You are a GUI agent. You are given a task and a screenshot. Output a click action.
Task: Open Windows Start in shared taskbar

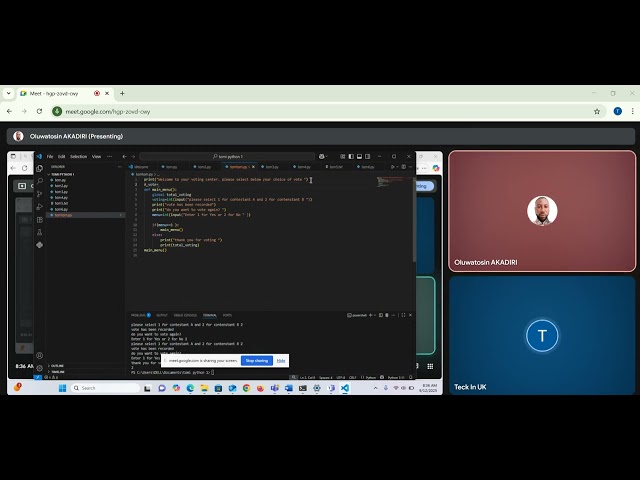[x=62, y=388]
